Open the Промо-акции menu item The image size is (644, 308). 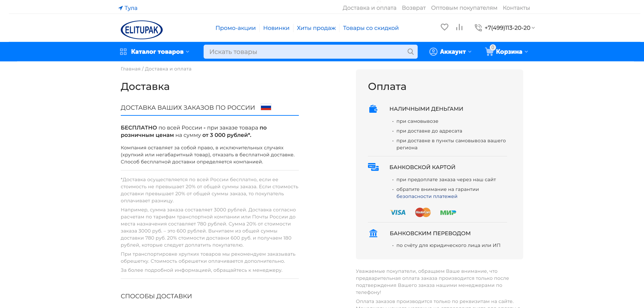235,28
